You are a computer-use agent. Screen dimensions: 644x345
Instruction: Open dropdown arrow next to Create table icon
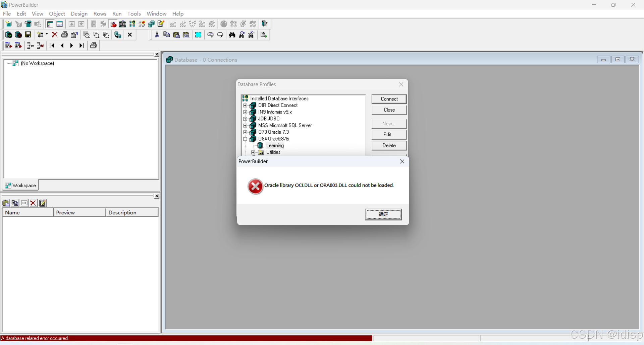47,34
